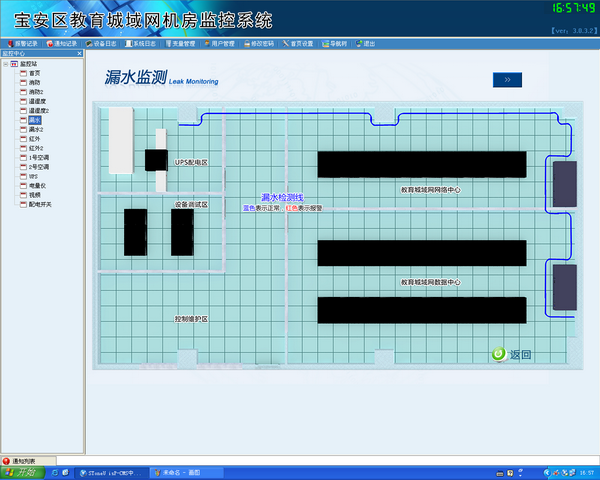Click the blue >> next page button
The height and width of the screenshot is (480, 600).
tap(507, 79)
